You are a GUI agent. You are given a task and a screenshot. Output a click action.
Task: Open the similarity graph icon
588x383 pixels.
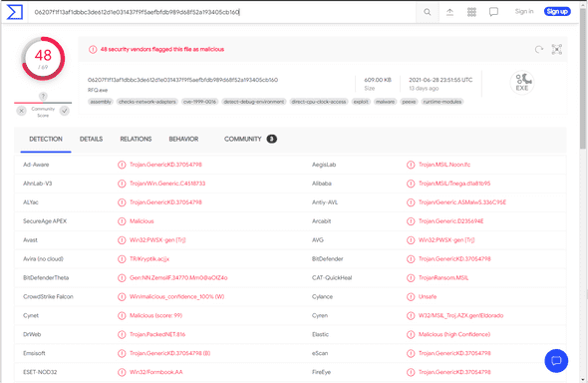point(557,49)
